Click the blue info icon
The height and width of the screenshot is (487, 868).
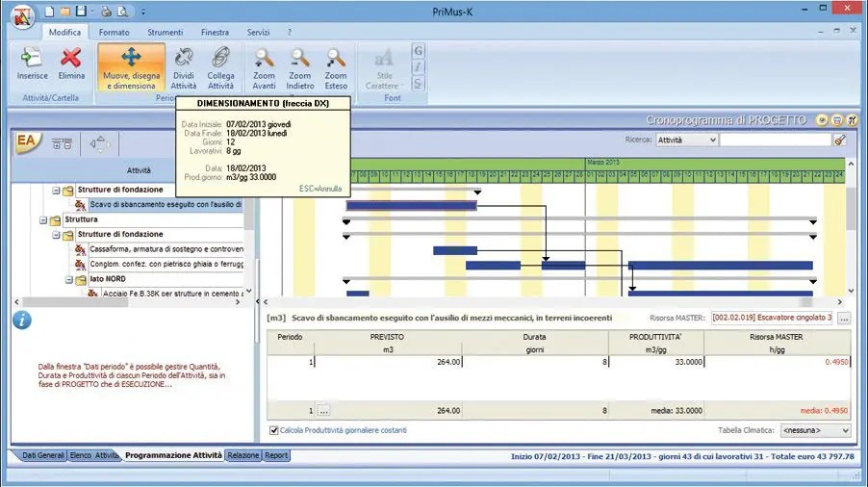pyautogui.click(x=22, y=320)
